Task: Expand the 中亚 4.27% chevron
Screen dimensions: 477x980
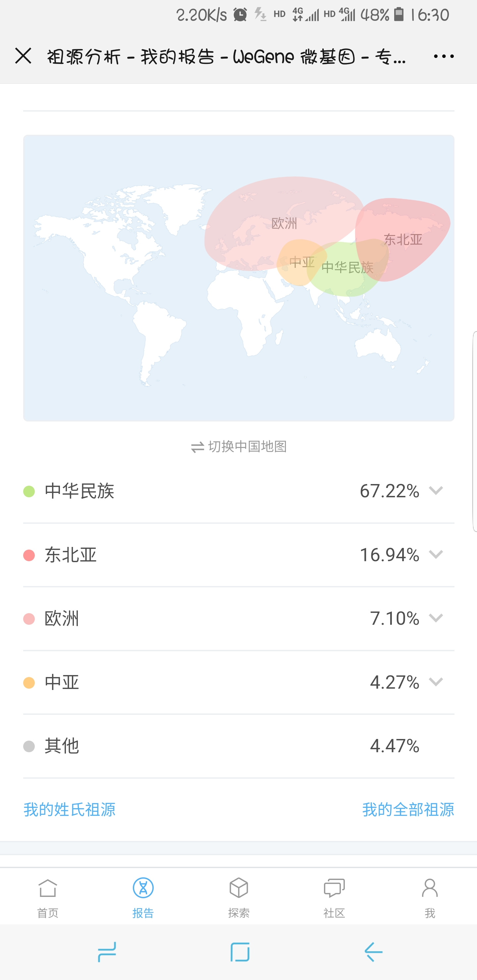Action: point(436,682)
